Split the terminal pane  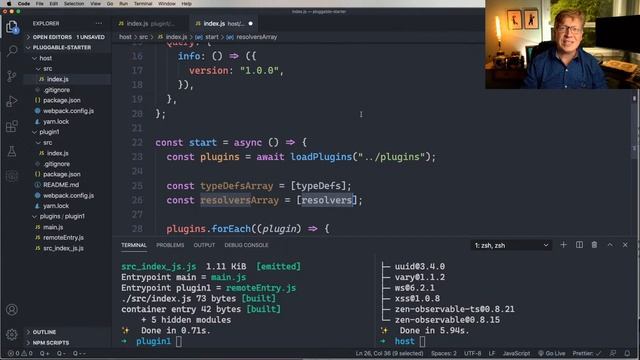click(579, 245)
